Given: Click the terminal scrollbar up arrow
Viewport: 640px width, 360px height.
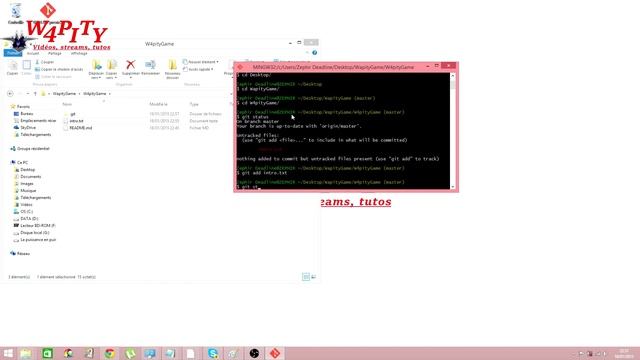Looking at the screenshot, I should (452, 76).
